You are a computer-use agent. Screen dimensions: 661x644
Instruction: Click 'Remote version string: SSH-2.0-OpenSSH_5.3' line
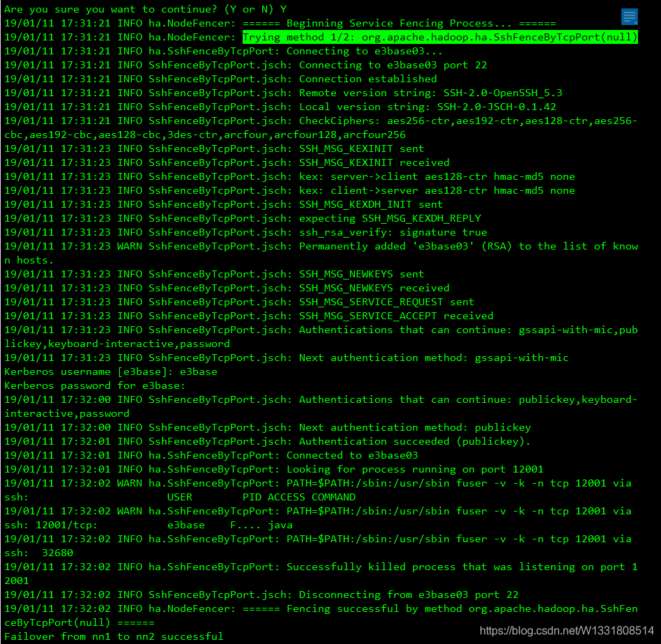pos(283,93)
